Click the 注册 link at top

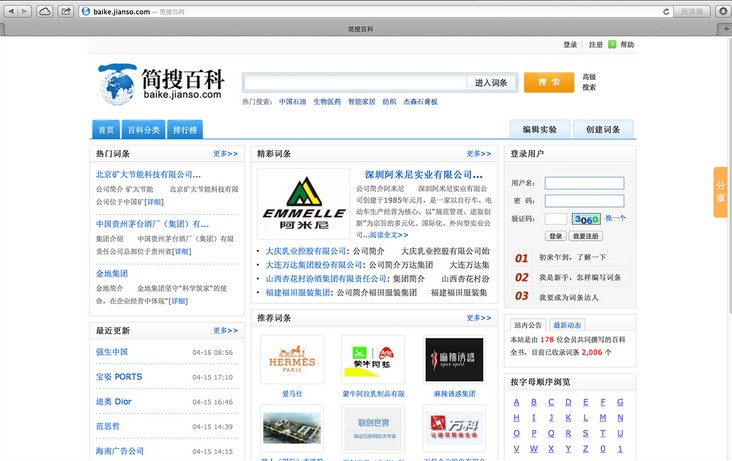click(x=596, y=44)
